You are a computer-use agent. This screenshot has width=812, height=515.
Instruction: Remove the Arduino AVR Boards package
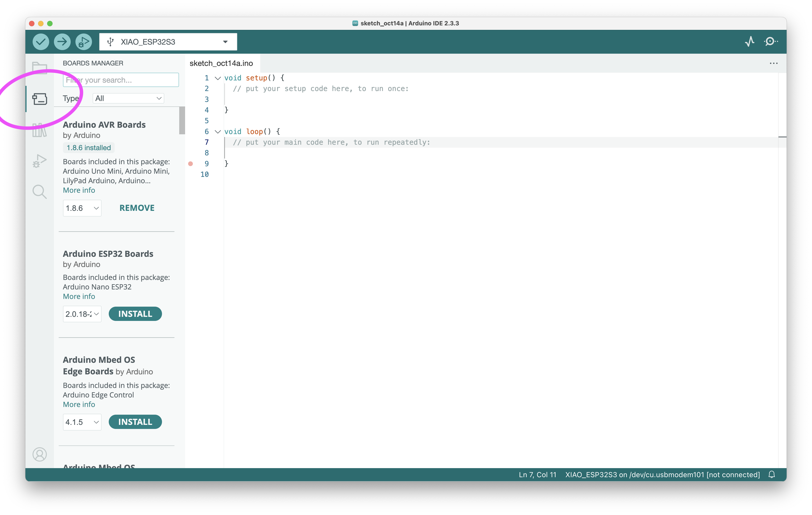137,208
